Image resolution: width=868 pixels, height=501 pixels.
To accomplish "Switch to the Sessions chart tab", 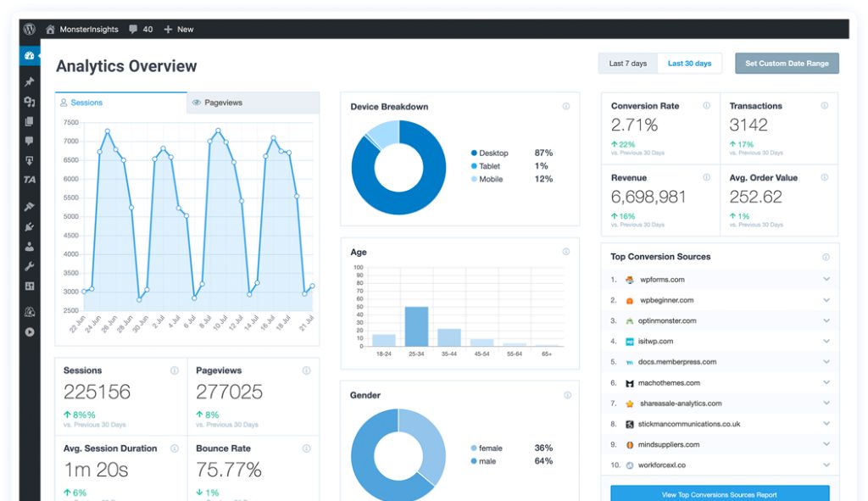I will pyautogui.click(x=120, y=103).
